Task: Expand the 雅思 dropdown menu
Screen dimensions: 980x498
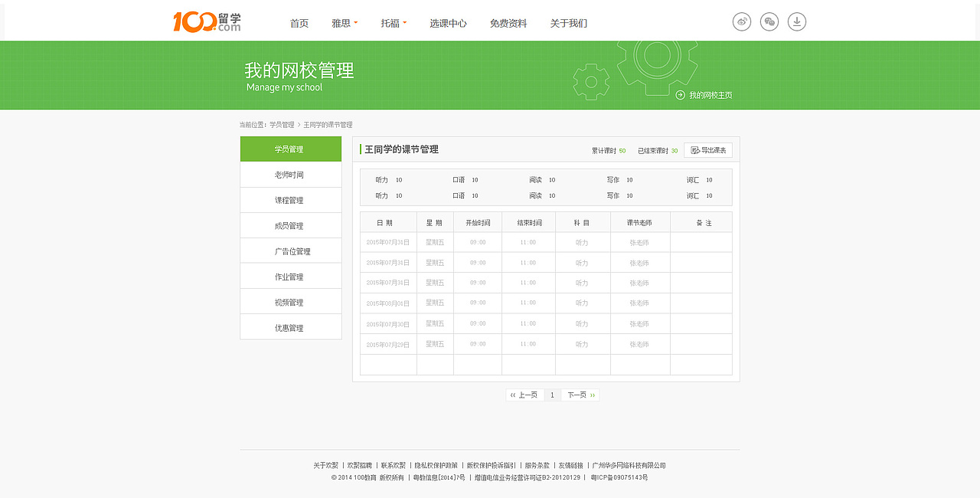Action: pyautogui.click(x=345, y=23)
